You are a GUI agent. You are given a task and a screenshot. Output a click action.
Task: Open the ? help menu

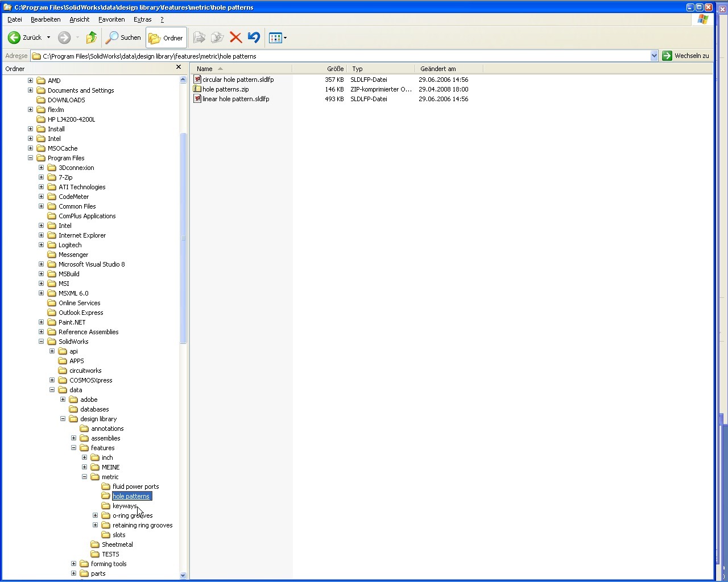click(162, 19)
